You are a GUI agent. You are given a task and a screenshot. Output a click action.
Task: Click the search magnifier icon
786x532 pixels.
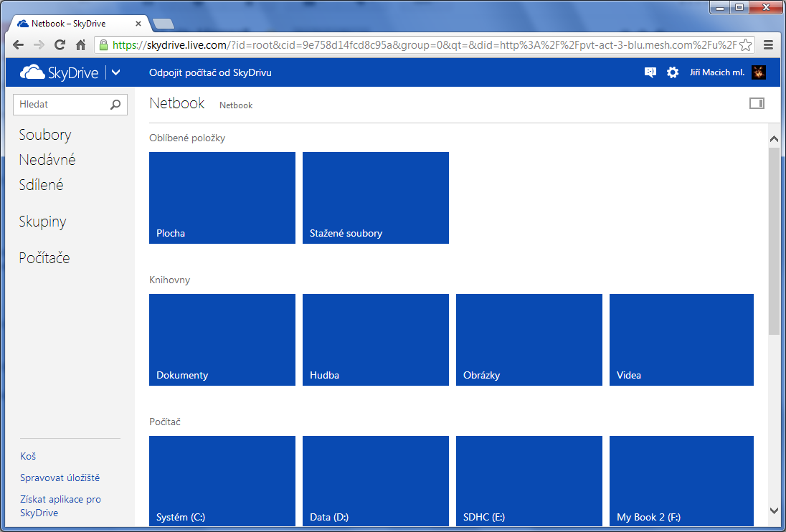115,105
